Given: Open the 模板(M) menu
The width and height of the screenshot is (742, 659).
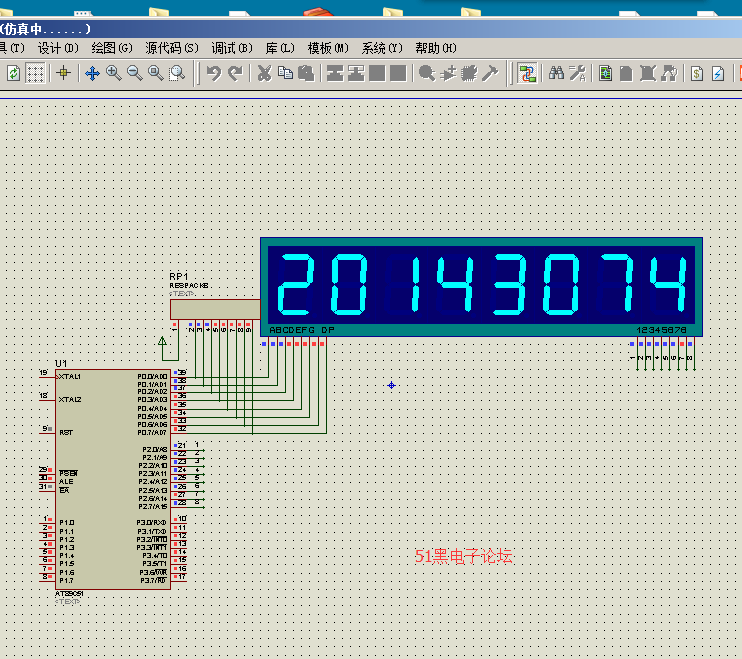Looking at the screenshot, I should coord(328,48).
